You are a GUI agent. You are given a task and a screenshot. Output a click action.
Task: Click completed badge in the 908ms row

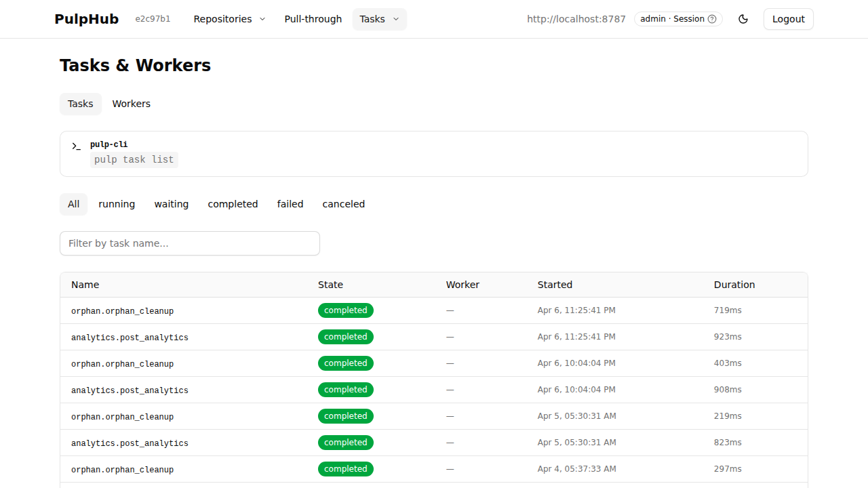pos(346,390)
